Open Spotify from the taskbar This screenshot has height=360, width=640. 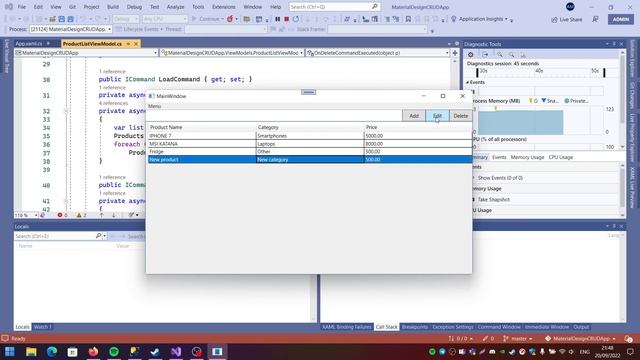pos(114,351)
